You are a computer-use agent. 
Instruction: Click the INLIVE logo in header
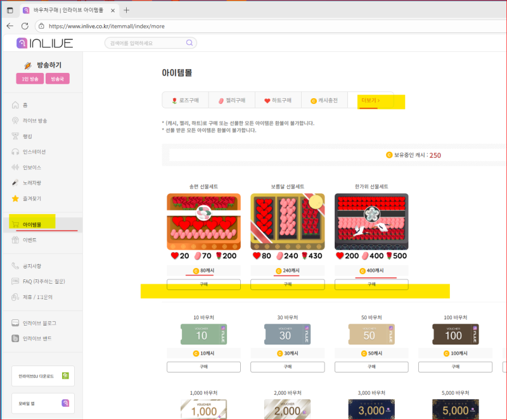(x=44, y=43)
